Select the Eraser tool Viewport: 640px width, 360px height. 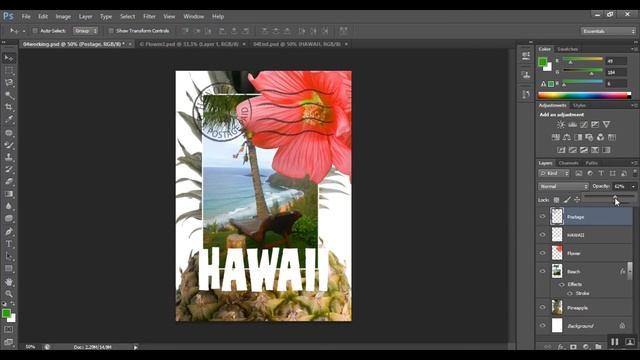pos(9,182)
